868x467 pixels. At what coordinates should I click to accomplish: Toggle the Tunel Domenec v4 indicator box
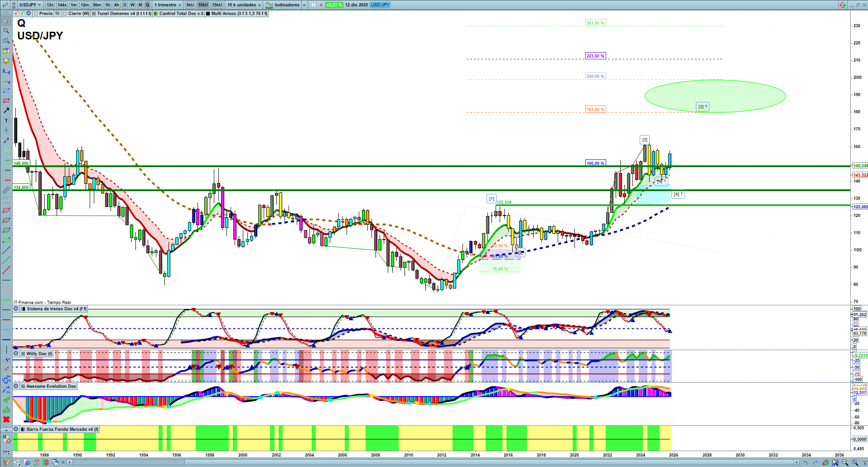(94, 14)
